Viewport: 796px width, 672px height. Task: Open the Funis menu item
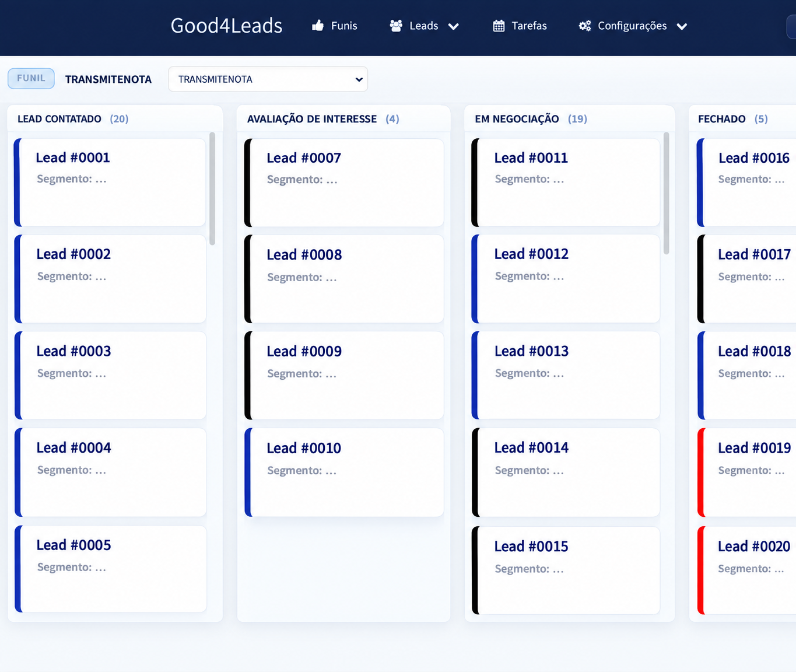335,26
